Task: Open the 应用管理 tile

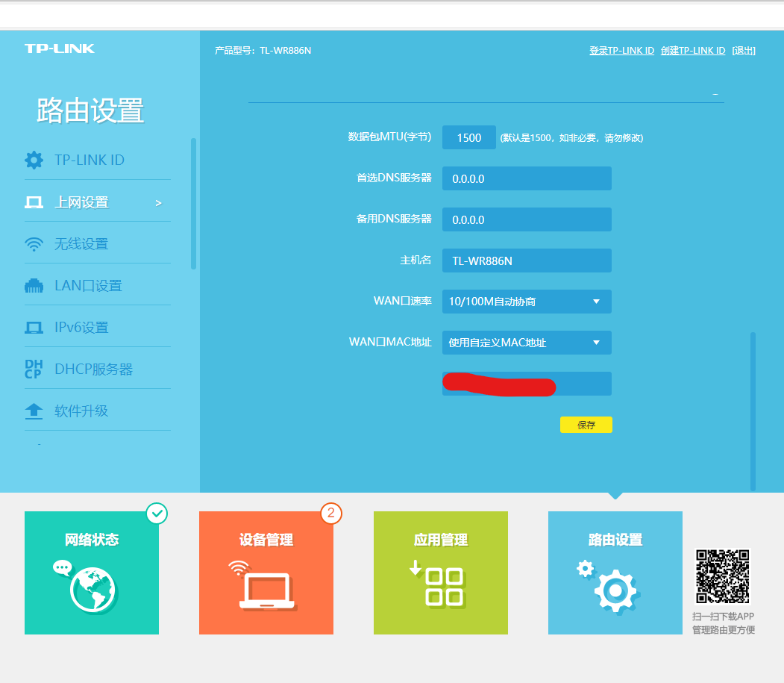Action: (441, 573)
